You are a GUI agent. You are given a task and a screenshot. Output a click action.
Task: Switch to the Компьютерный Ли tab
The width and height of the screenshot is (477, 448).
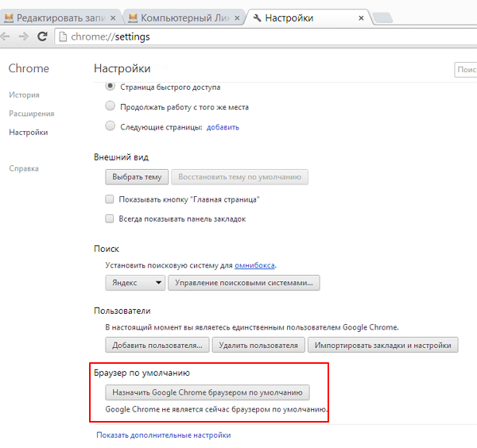184,18
